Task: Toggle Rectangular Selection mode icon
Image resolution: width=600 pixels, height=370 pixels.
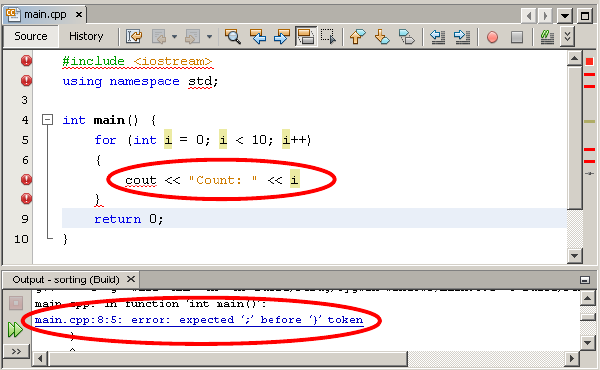Action: 328,37
